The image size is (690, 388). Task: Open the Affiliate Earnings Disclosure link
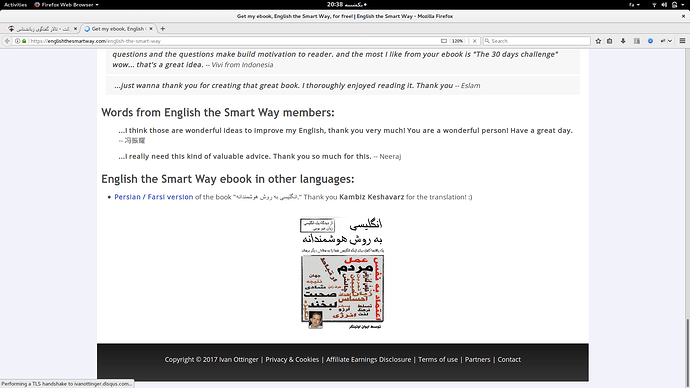click(368, 359)
